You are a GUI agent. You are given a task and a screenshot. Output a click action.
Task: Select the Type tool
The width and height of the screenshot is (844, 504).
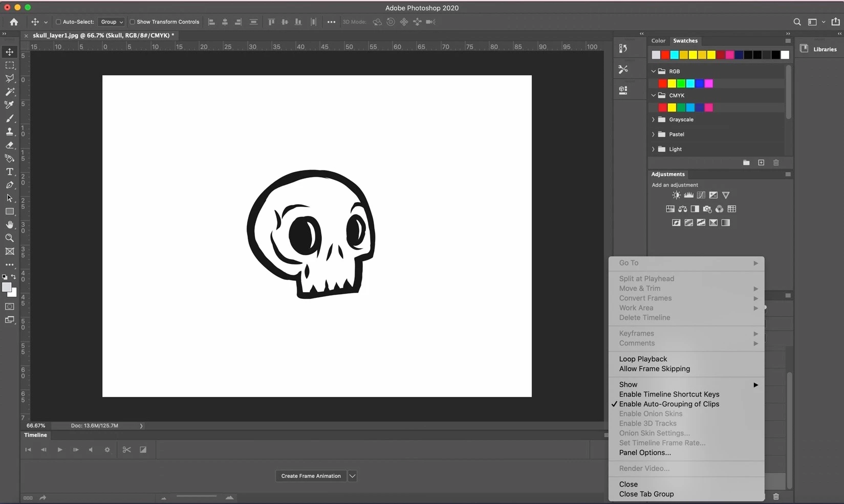click(10, 171)
